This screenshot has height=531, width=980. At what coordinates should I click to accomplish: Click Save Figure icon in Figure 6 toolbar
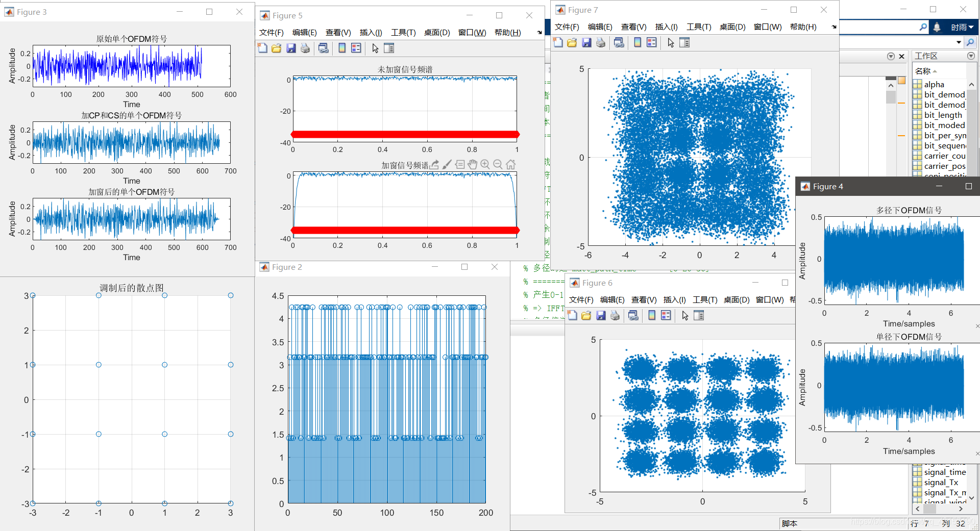601,315
